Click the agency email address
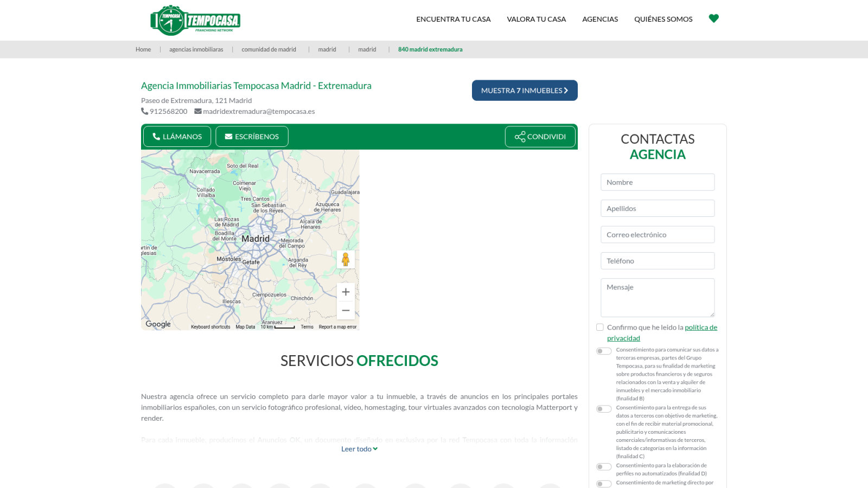868x488 pixels. coord(259,111)
